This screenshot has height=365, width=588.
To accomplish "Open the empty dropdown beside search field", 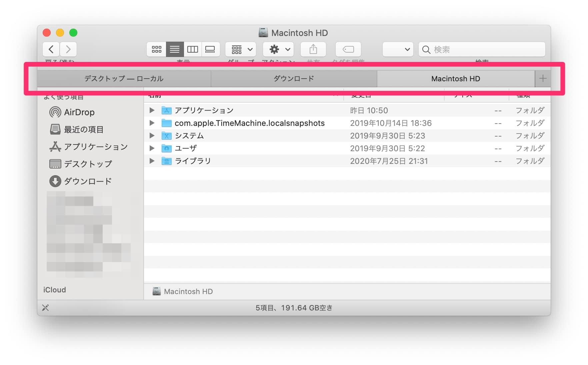I will 398,49.
